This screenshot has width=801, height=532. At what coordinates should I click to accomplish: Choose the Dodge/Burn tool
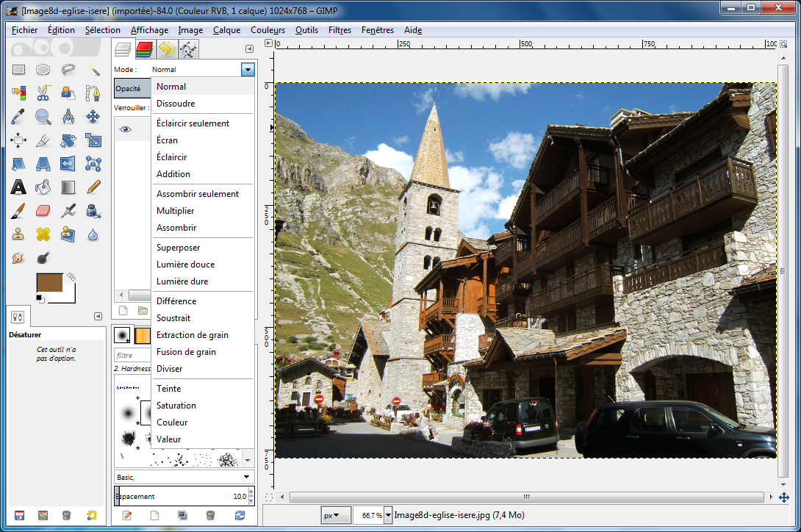43,258
